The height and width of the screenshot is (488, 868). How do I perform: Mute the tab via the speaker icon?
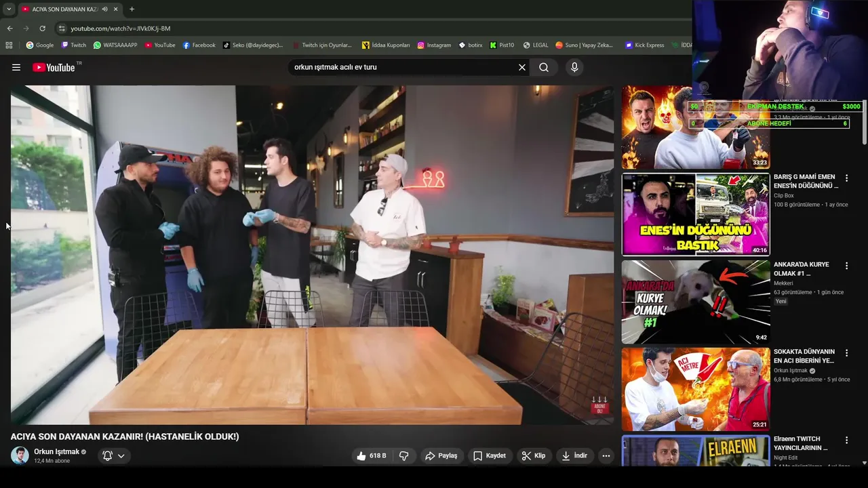[104, 9]
